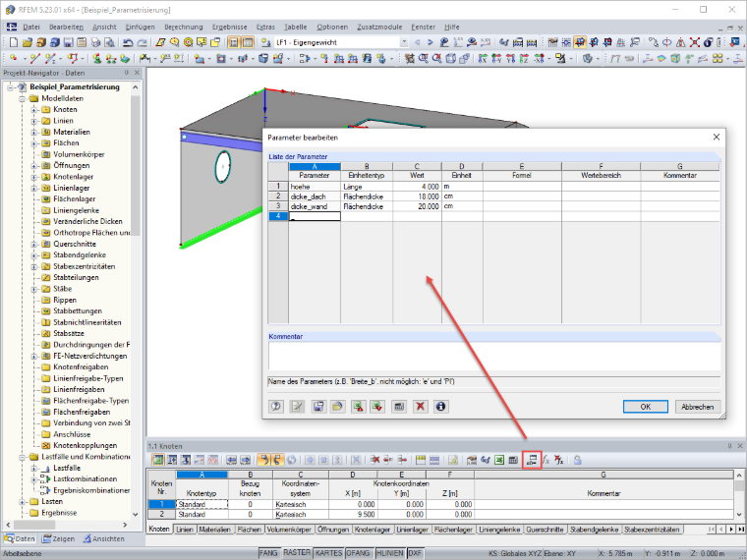Click the open folder icon in parameter dialog
The image size is (747, 560).
pos(338,407)
